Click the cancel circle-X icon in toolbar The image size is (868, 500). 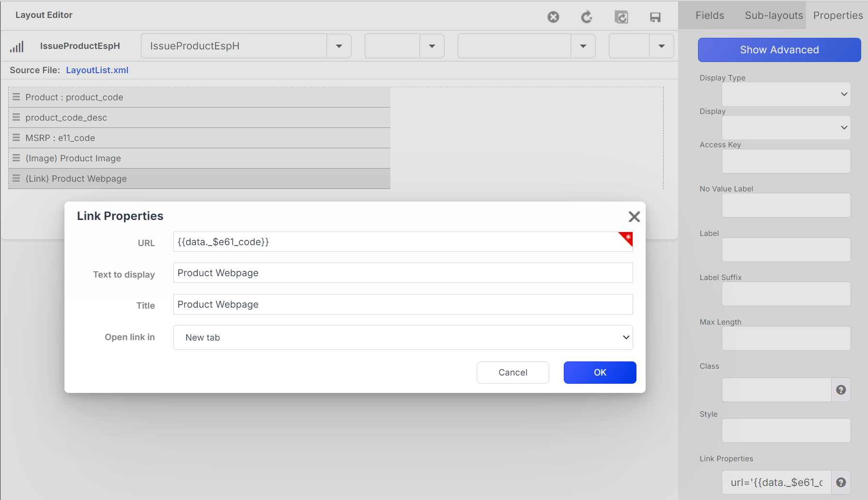(553, 17)
